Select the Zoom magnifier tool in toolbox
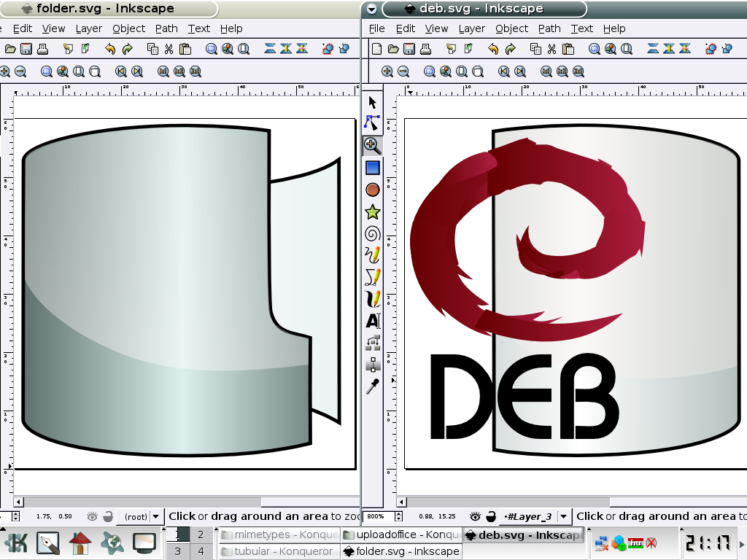 [x=373, y=146]
